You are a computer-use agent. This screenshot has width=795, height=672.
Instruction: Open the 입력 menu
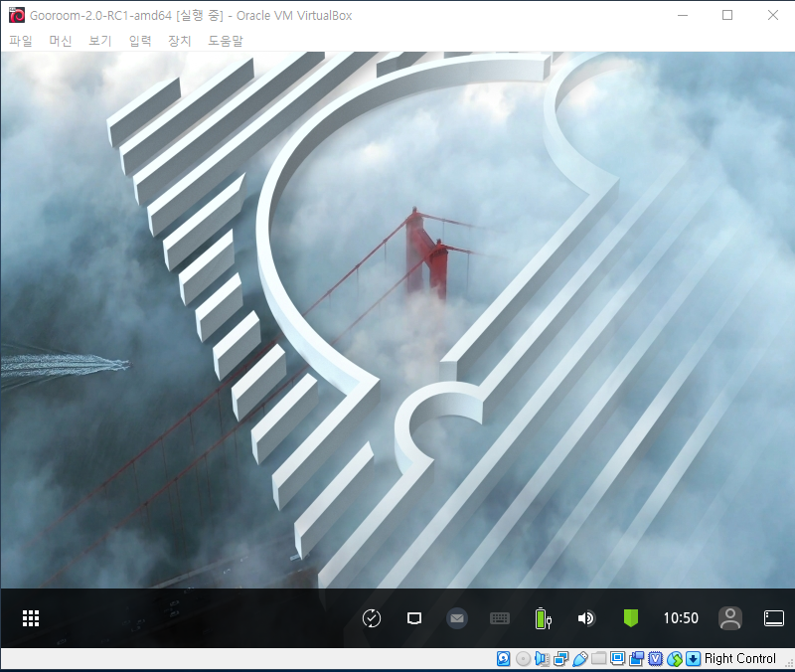pyautogui.click(x=140, y=41)
